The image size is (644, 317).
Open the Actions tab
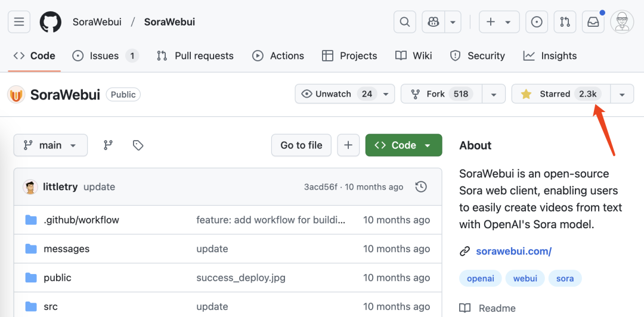[x=278, y=56]
